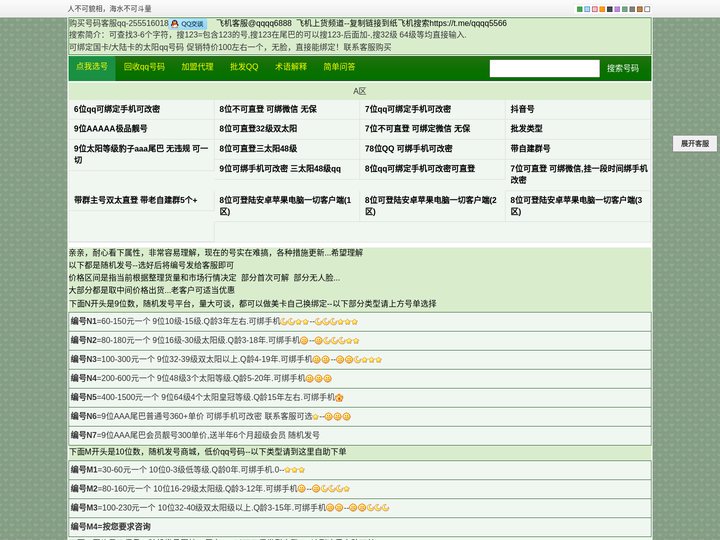Open the 术语解释 menu item
720x540 pixels.
click(291, 67)
